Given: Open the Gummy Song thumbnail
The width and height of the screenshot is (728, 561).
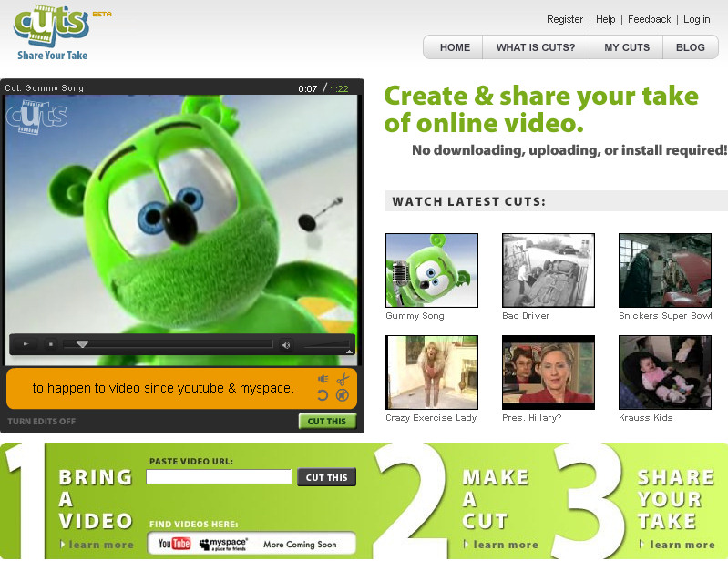Looking at the screenshot, I should (x=432, y=270).
